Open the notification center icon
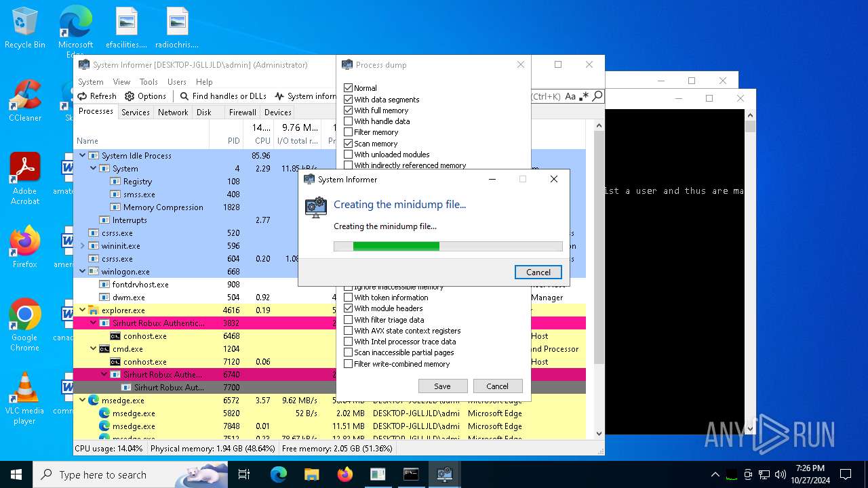Image resolution: width=868 pixels, height=488 pixels. (x=846, y=474)
